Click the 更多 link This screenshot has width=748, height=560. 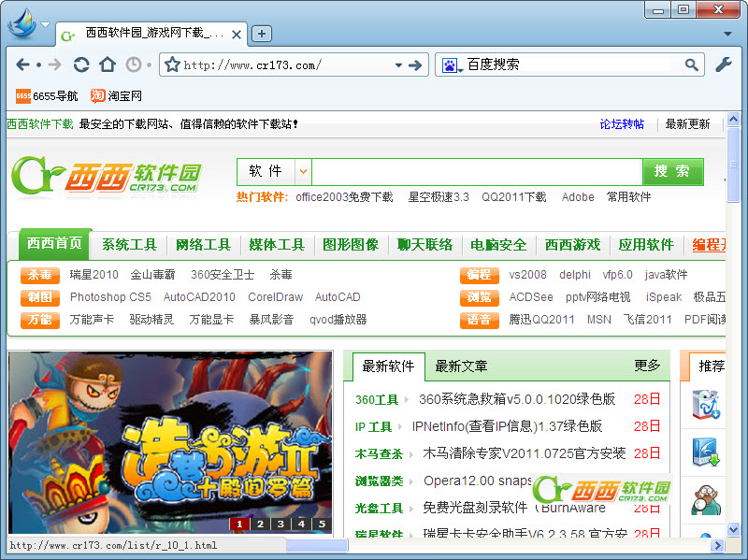pos(647,366)
